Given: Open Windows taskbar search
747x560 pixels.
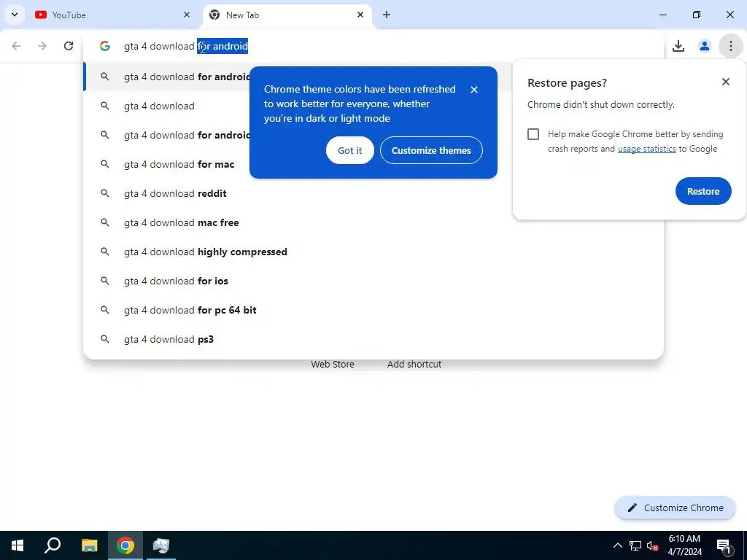Looking at the screenshot, I should pos(53,545).
